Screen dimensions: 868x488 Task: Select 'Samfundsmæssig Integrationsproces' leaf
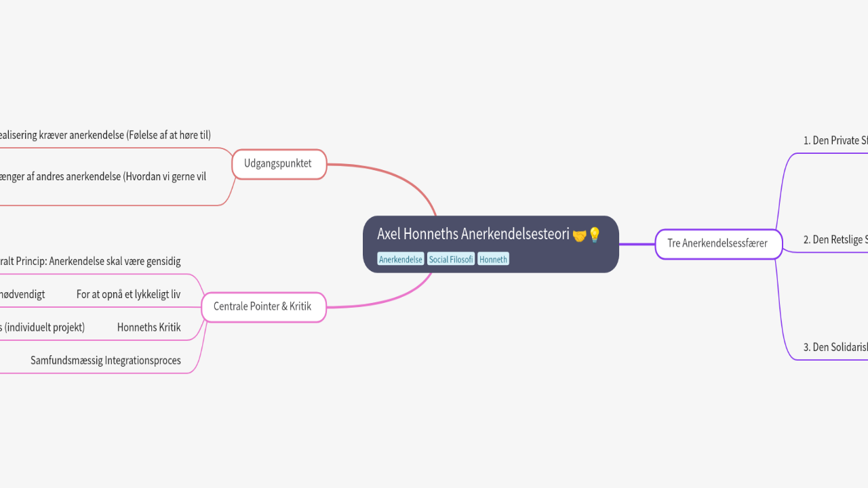coord(106,361)
